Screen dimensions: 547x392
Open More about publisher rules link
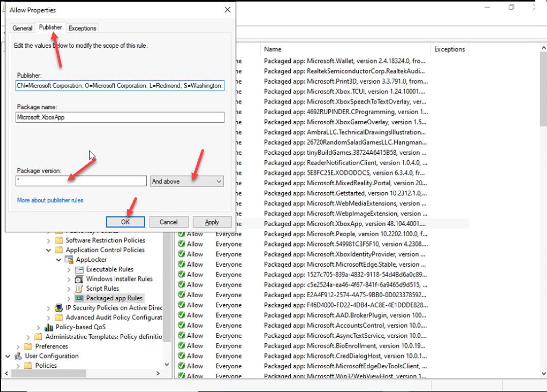click(50, 200)
